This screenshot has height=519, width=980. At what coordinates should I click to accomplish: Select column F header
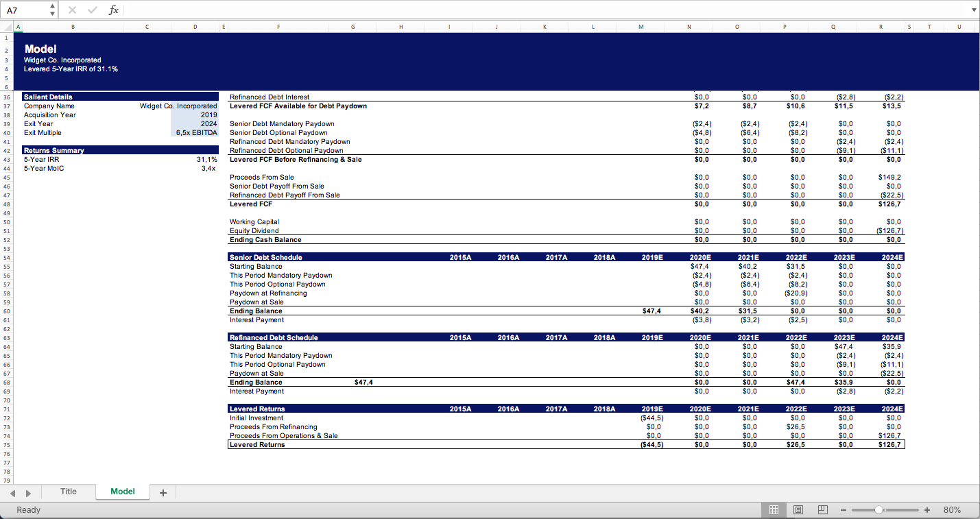point(278,27)
